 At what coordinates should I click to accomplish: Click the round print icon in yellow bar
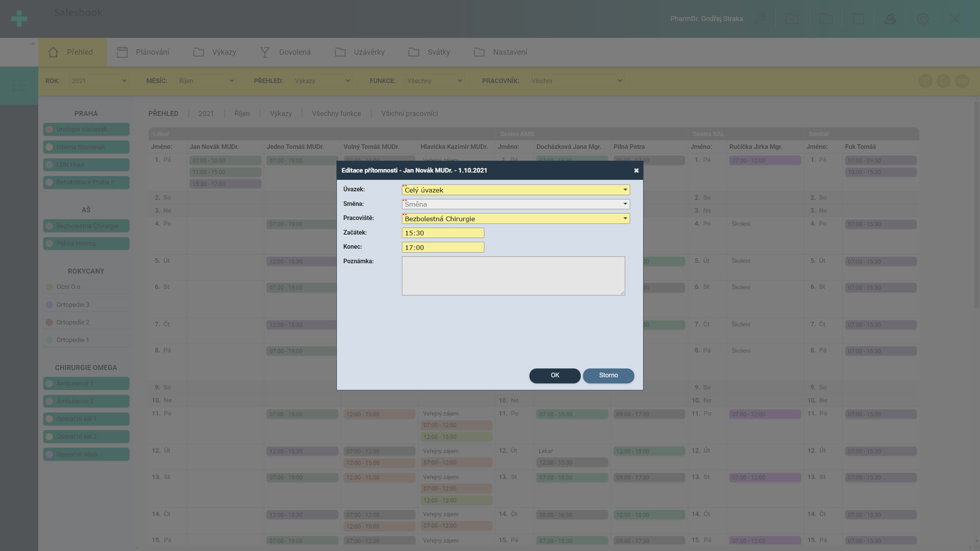coord(943,81)
